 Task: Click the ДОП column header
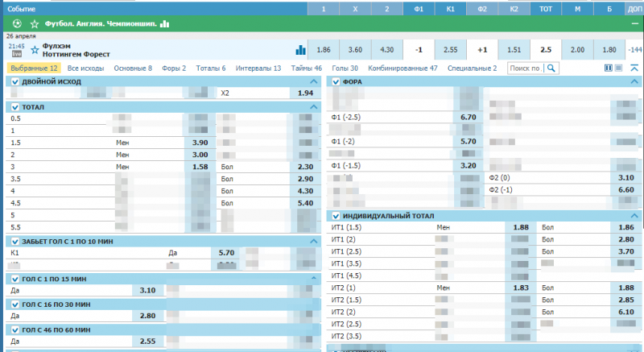tap(634, 7)
